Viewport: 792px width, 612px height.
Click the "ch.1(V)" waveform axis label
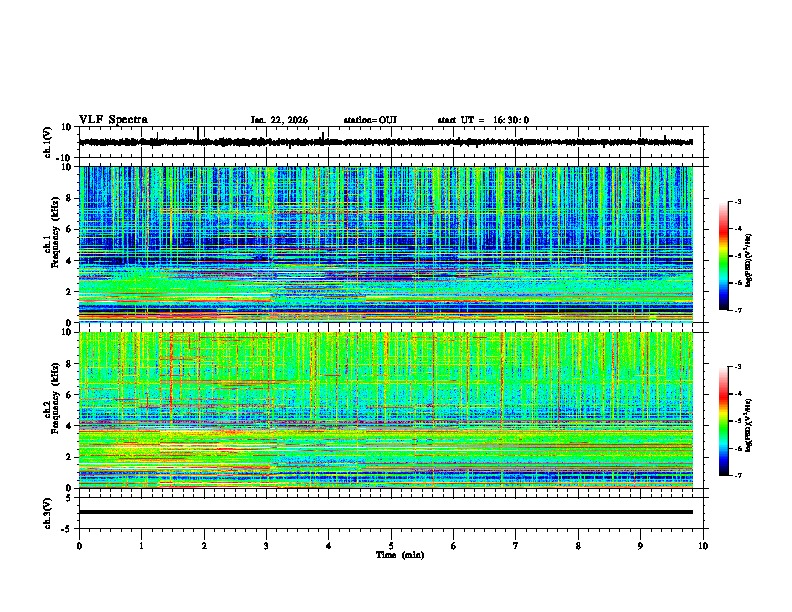(48, 142)
